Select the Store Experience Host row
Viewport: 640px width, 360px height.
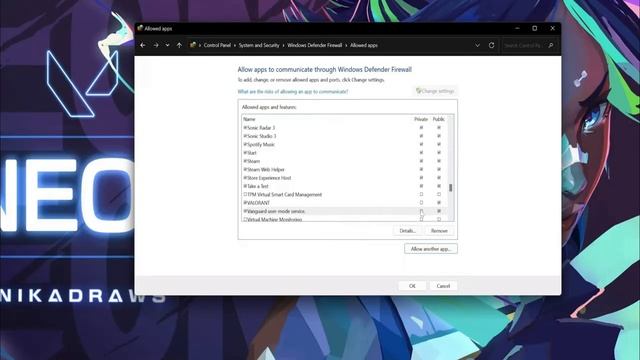pyautogui.click(x=344, y=178)
